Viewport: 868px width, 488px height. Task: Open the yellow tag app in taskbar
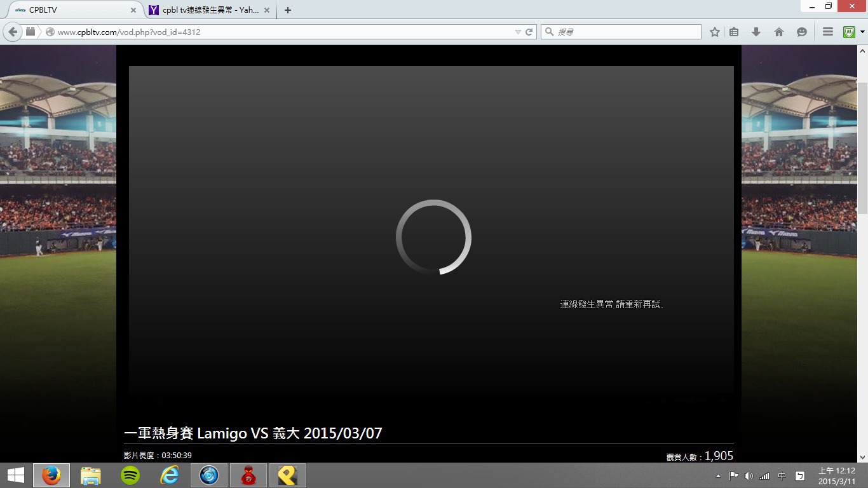coord(288,475)
